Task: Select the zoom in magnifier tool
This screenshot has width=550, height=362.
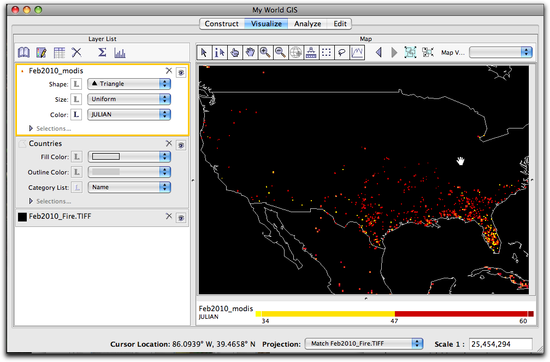Action: click(x=265, y=53)
